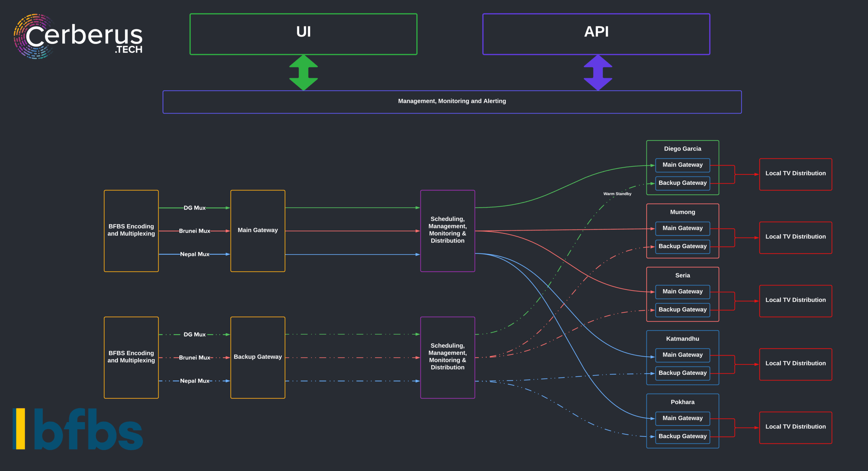Select Seria's Main Gateway
This screenshot has height=471, width=868.
tap(683, 292)
